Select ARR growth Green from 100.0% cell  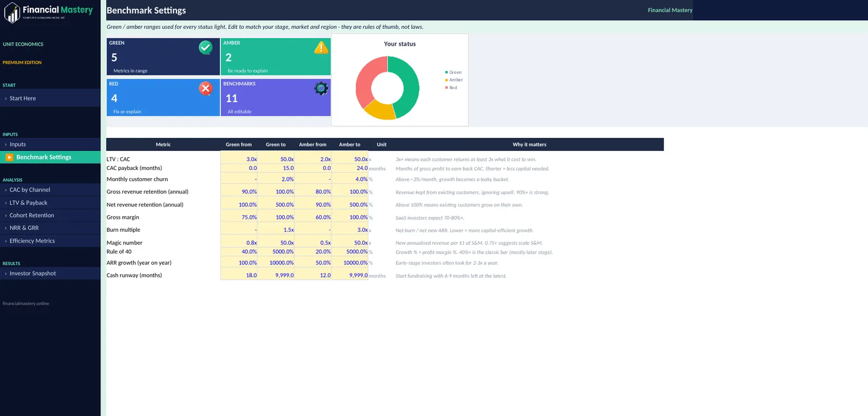[x=239, y=263]
